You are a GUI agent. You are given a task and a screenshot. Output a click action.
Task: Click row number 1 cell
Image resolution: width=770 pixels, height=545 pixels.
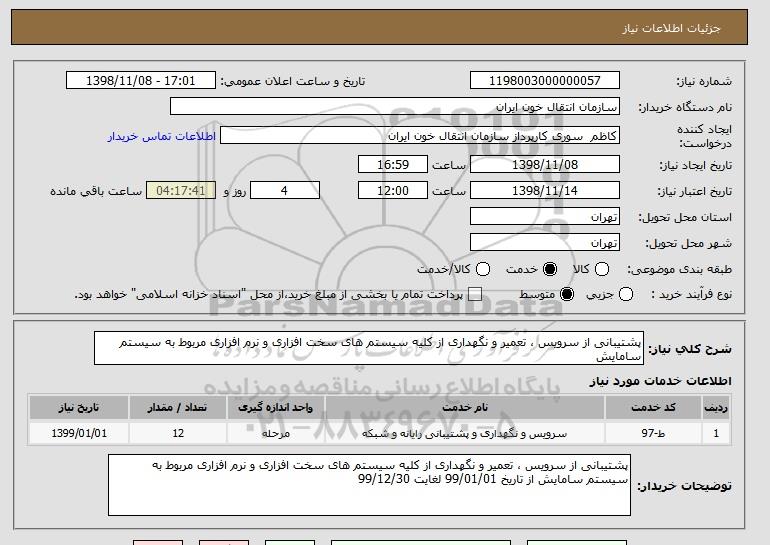(x=716, y=434)
